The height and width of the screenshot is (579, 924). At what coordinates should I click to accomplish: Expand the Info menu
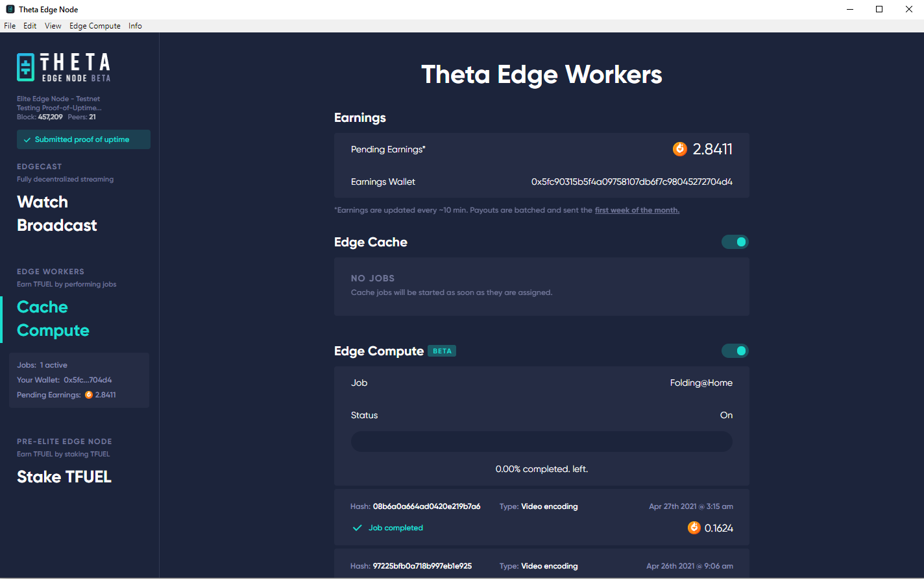coord(135,25)
